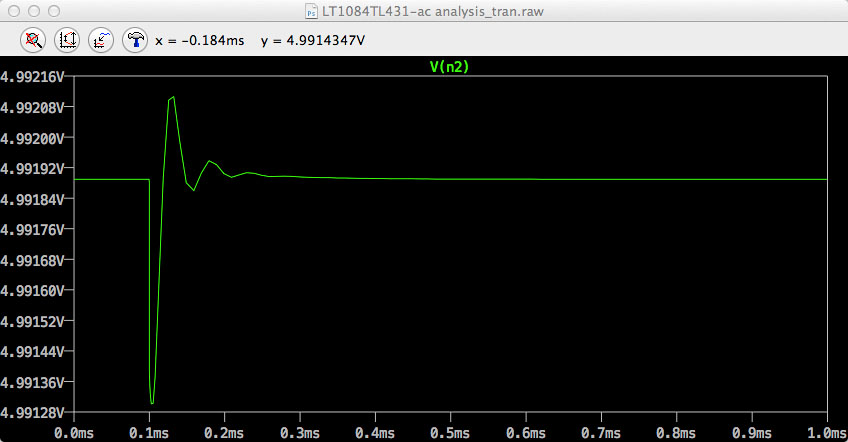The width and height of the screenshot is (848, 442).
Task: Click the 0.9ms time axis label
Action: point(752,433)
